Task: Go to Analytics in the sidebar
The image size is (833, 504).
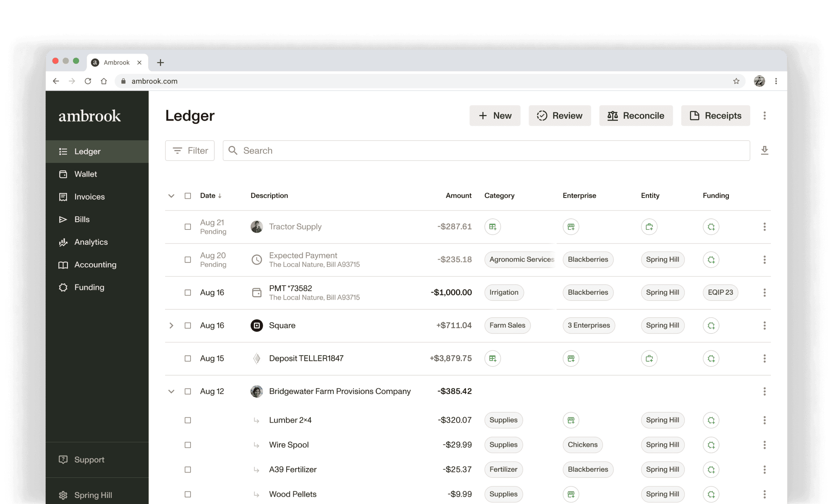Action: click(x=91, y=242)
